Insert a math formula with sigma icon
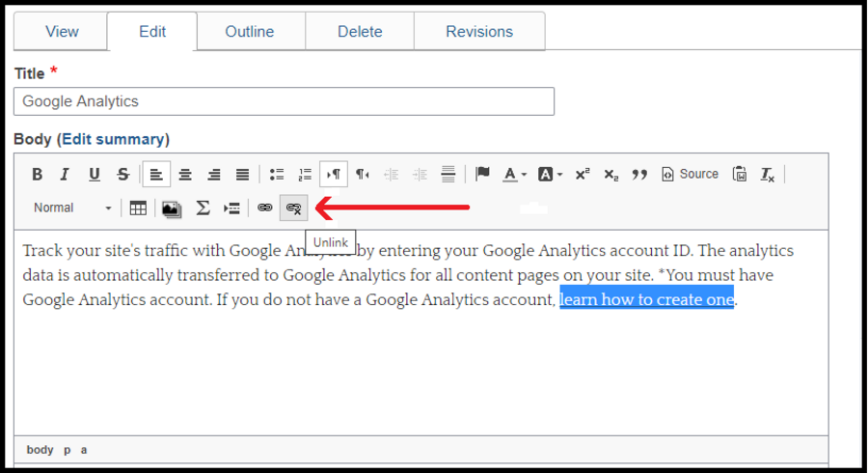 [203, 208]
